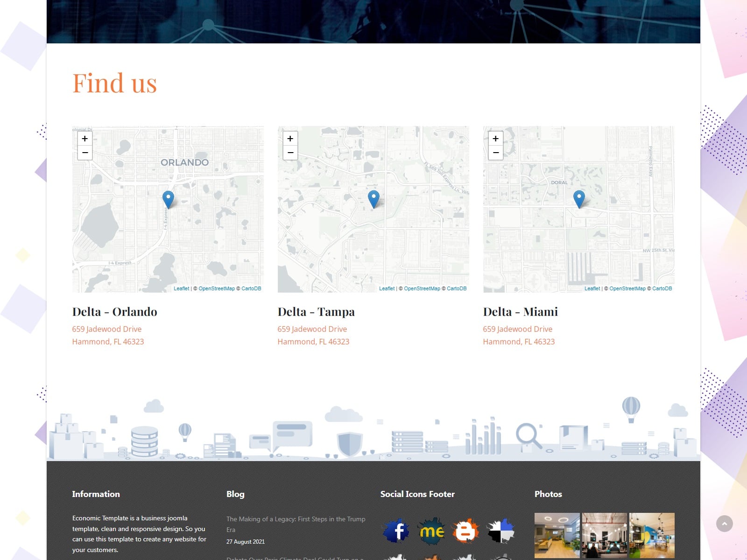Zoom out on the Tampa map
The height and width of the screenshot is (560, 747).
(290, 153)
